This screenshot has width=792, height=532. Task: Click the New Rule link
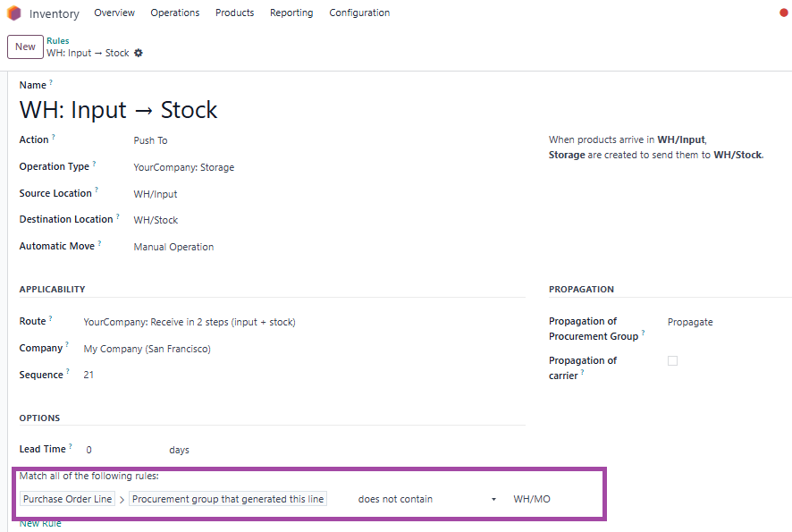tap(40, 524)
